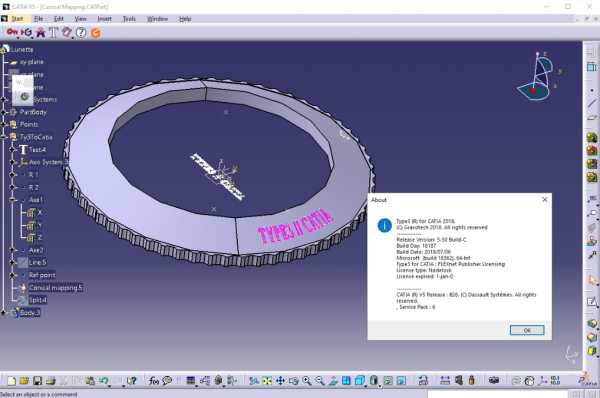Open the question mark help icon
600x398 pixels.
[81, 33]
